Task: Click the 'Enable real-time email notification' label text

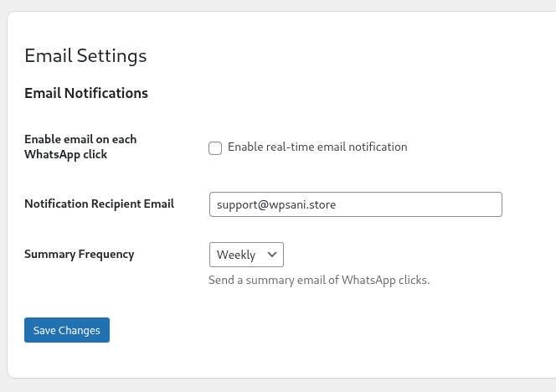Action: point(317,147)
